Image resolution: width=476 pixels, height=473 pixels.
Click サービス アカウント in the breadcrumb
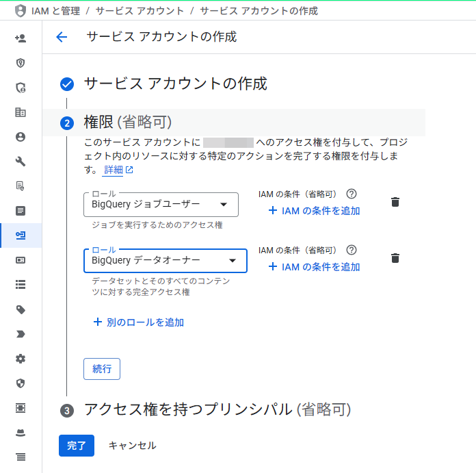click(x=140, y=11)
